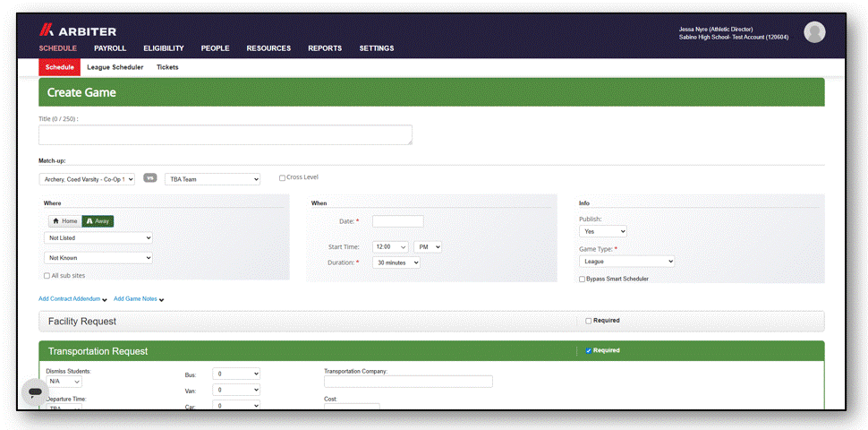The height and width of the screenshot is (430, 868).
Task: Check the All sub sites box
Action: 47,275
